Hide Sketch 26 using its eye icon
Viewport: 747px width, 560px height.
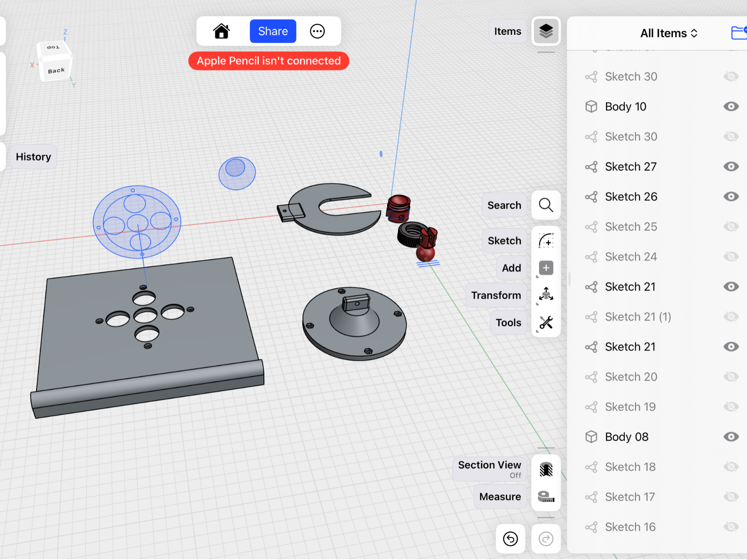[x=731, y=196]
